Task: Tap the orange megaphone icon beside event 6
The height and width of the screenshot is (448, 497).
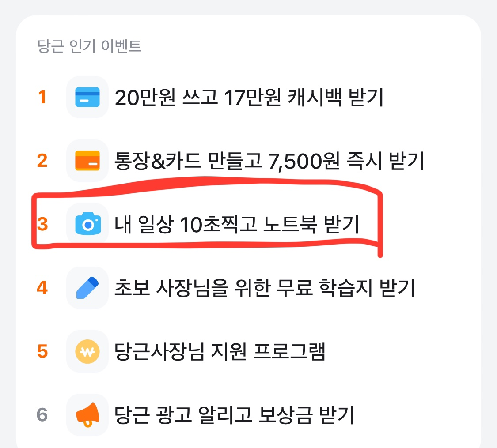Action: click(x=87, y=415)
